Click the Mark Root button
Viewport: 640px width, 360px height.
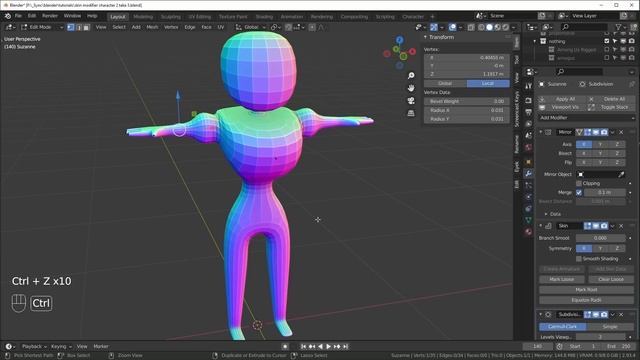[x=586, y=290]
